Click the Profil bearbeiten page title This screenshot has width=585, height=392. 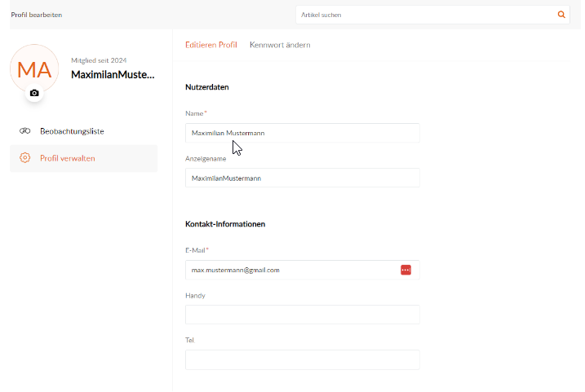coord(36,15)
